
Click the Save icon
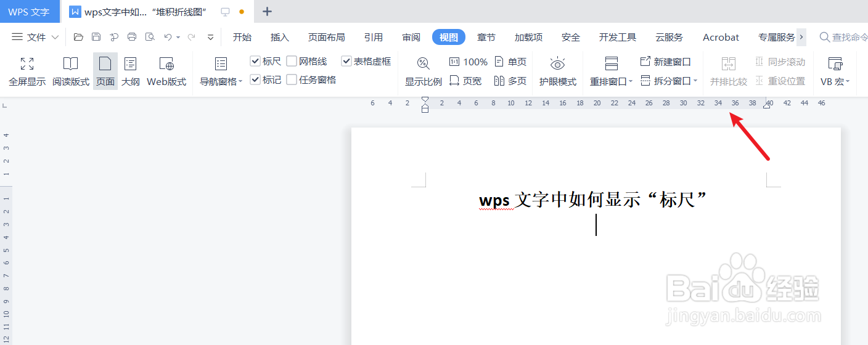click(x=96, y=37)
